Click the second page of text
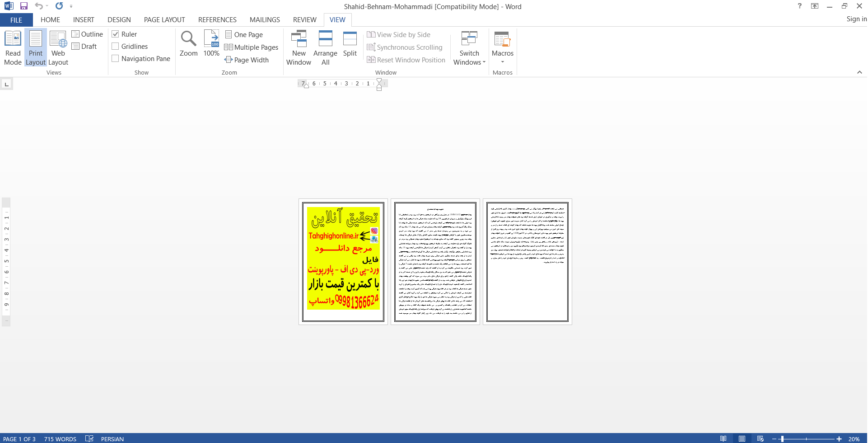This screenshot has width=868, height=443. 435,262
